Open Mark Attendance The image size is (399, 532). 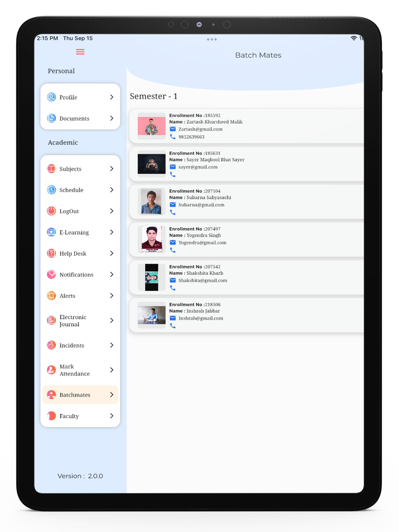click(x=80, y=370)
